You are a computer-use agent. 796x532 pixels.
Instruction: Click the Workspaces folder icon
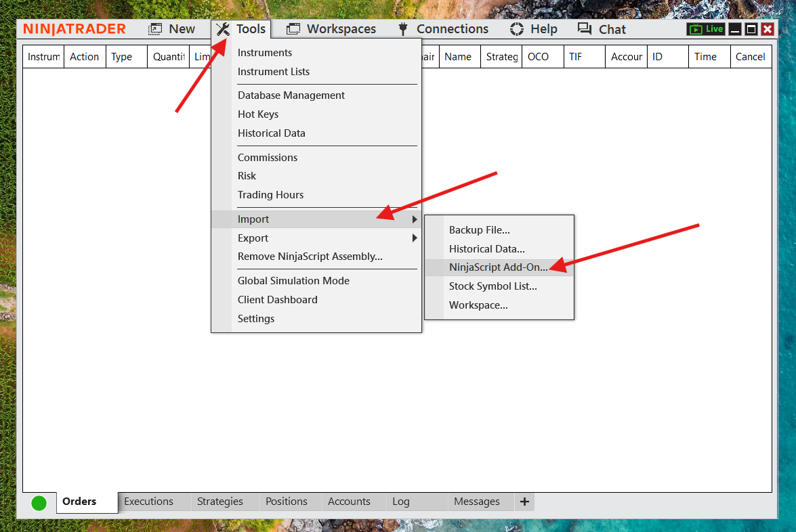293,29
